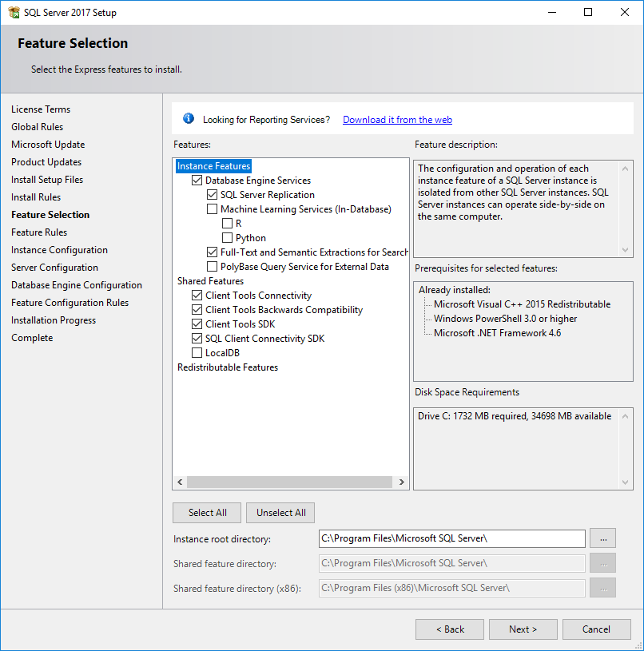
Task: Open the License Terms step
Action: (41, 109)
